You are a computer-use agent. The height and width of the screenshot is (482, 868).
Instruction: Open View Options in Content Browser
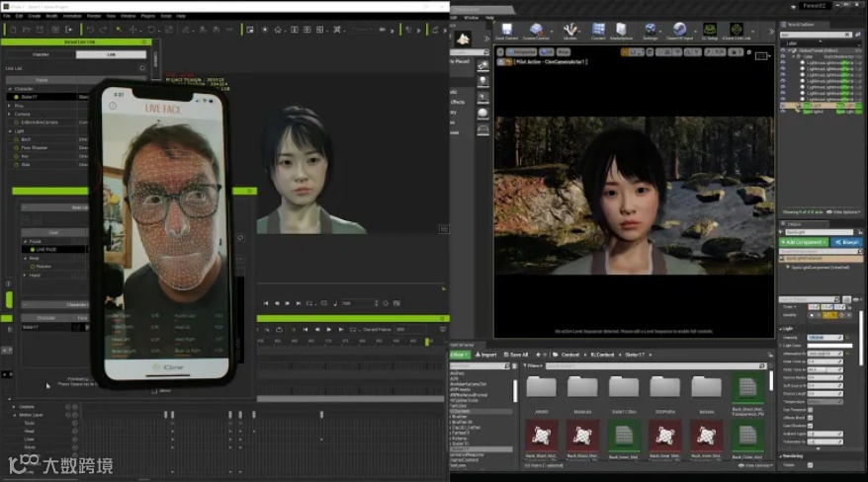point(758,464)
